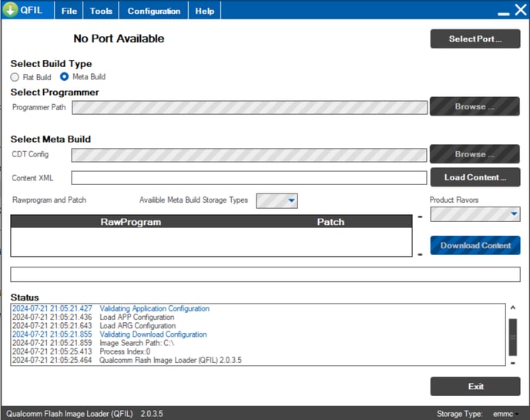This screenshot has width=530, height=420.
Task: Click the Status log scrollbar thumb
Action: pyautogui.click(x=513, y=337)
